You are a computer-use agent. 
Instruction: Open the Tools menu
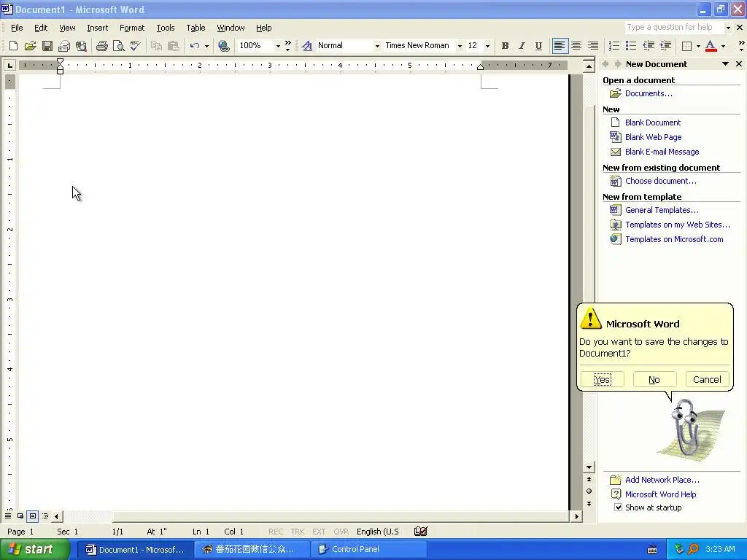166,28
